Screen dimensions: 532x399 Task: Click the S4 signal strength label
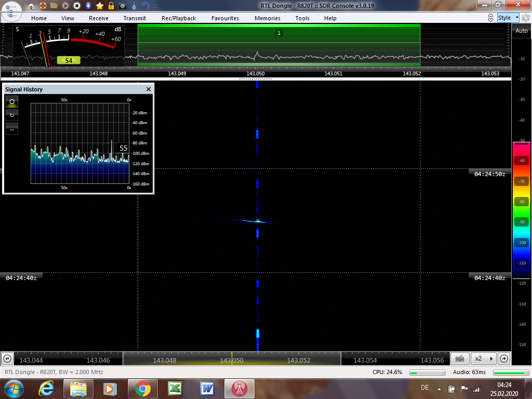[69, 60]
